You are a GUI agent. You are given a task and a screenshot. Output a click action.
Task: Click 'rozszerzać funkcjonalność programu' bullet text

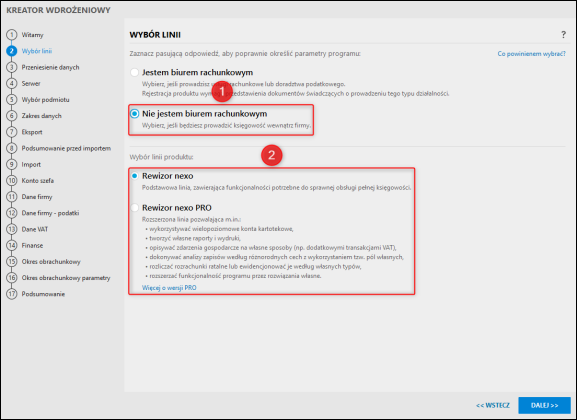(x=235, y=276)
